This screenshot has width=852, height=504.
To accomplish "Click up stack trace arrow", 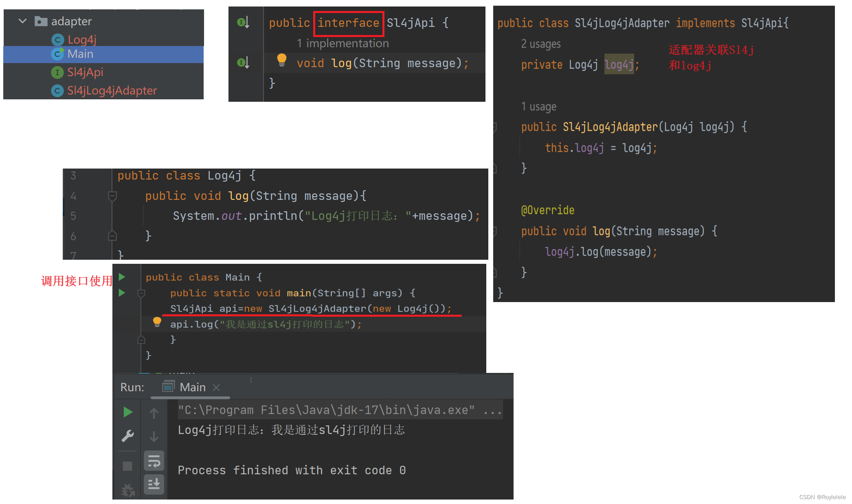I will pyautogui.click(x=154, y=413).
